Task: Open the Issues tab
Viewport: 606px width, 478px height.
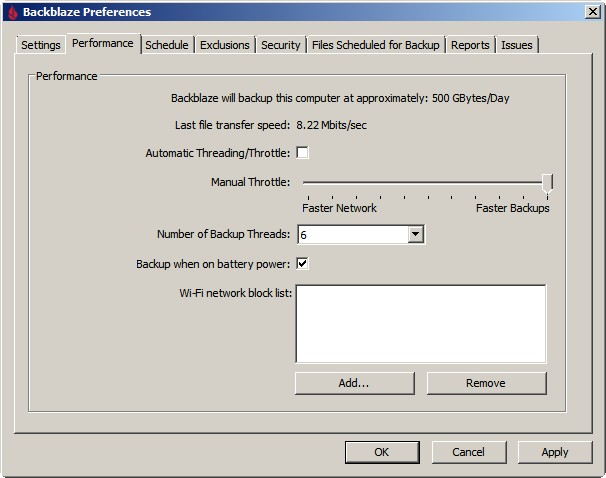Action: click(x=517, y=45)
